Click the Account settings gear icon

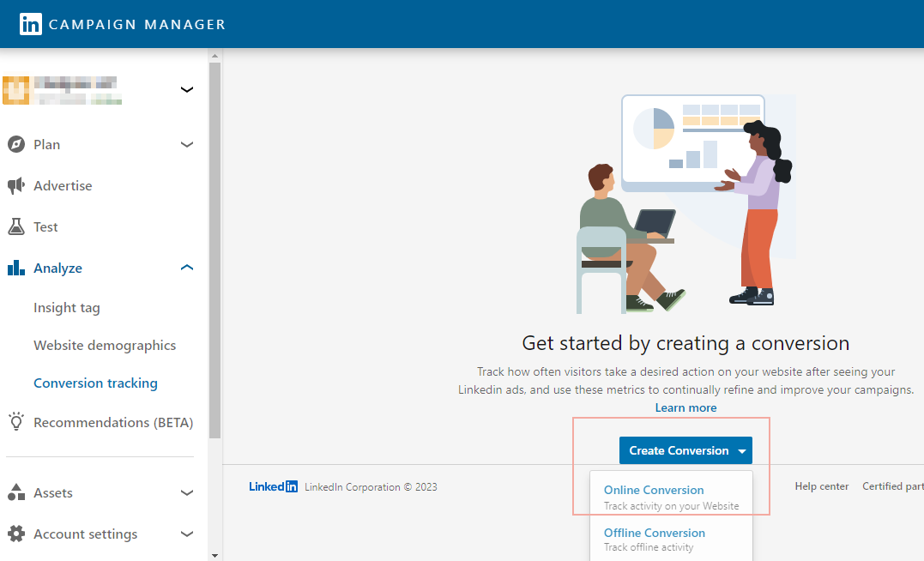[x=16, y=534]
